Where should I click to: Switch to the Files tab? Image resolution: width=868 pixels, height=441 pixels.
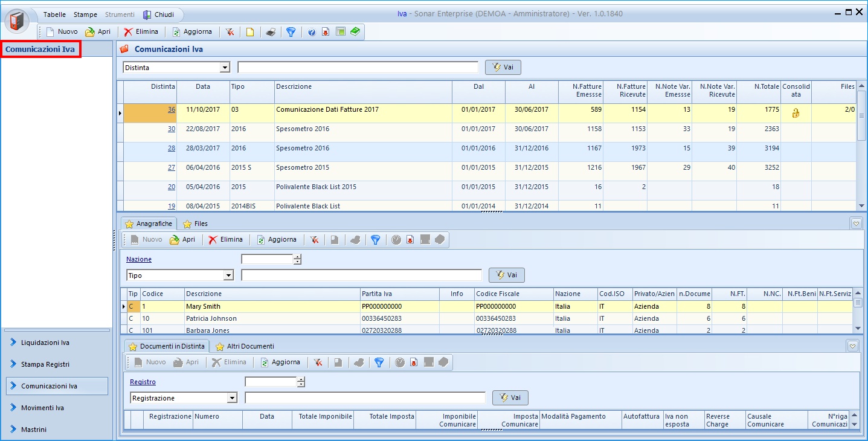tap(195, 224)
